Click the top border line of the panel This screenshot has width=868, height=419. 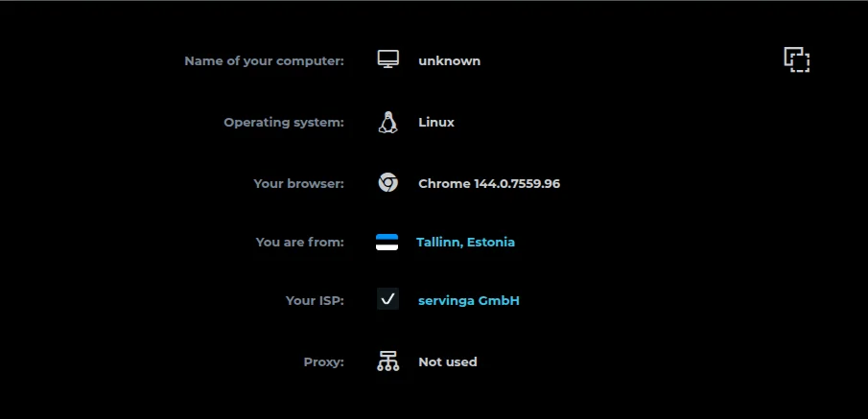click(x=434, y=1)
